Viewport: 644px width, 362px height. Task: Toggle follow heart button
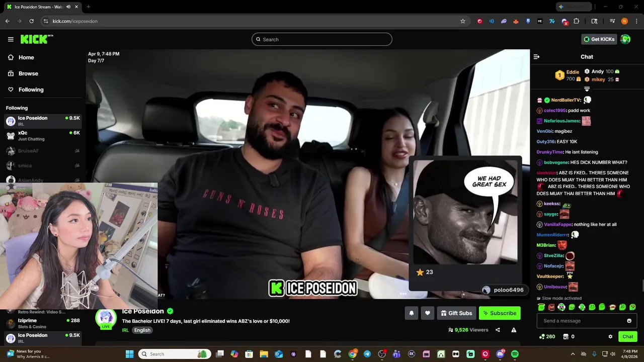(x=427, y=313)
